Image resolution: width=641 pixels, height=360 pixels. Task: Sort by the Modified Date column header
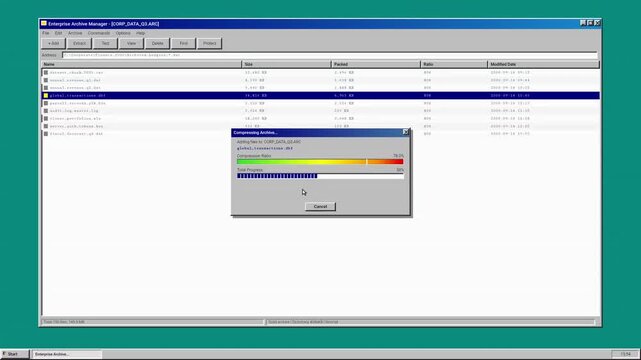coord(544,64)
